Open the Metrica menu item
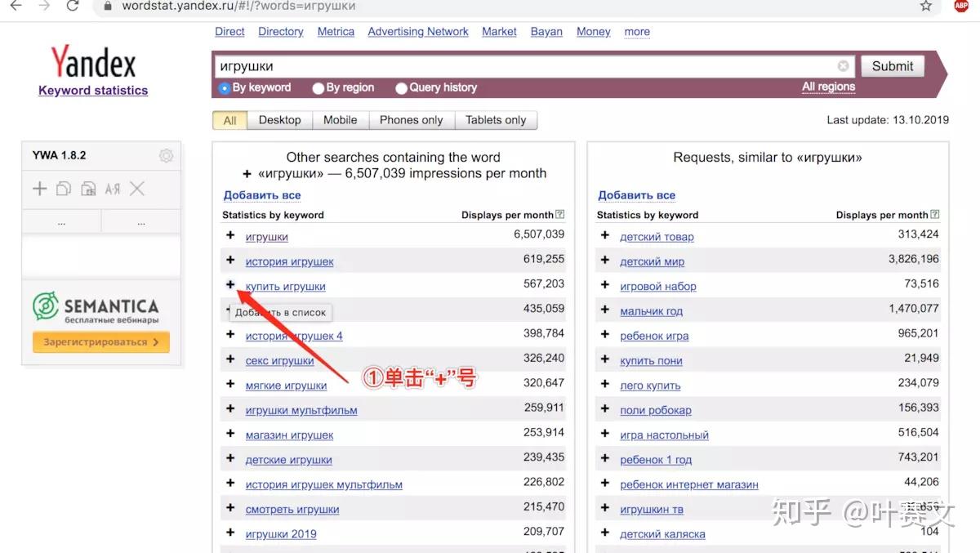The height and width of the screenshot is (553, 980). [335, 31]
